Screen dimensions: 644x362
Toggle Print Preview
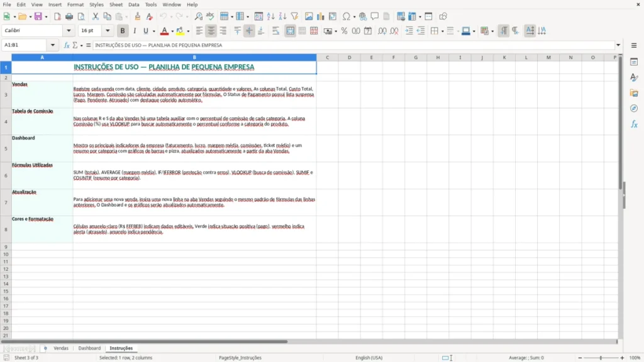pyautogui.click(x=81, y=16)
